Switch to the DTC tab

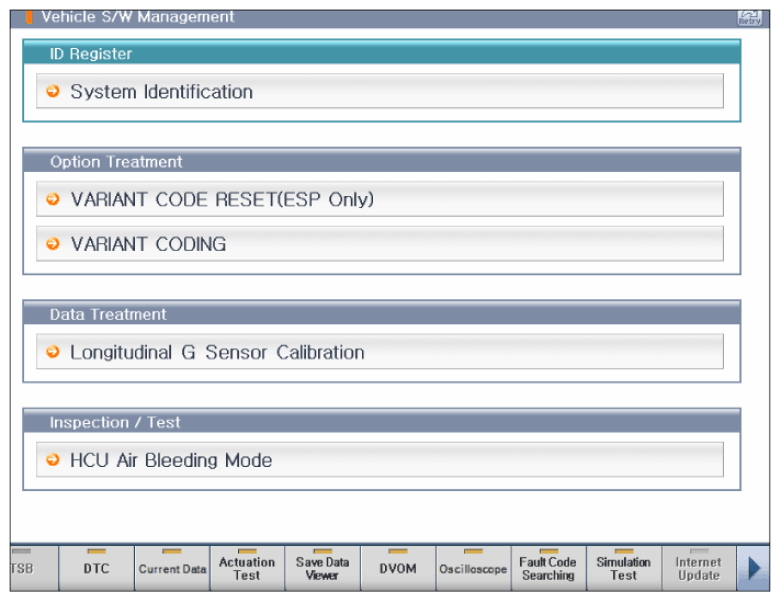tap(97, 568)
